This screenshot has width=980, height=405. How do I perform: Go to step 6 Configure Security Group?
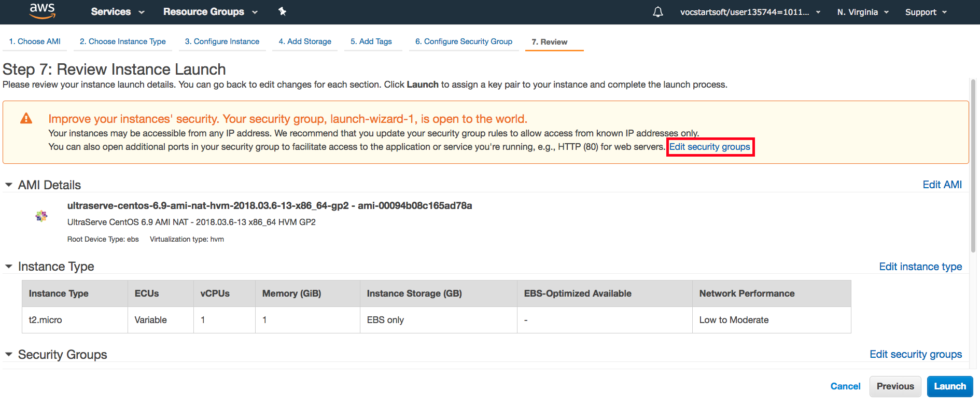(464, 41)
